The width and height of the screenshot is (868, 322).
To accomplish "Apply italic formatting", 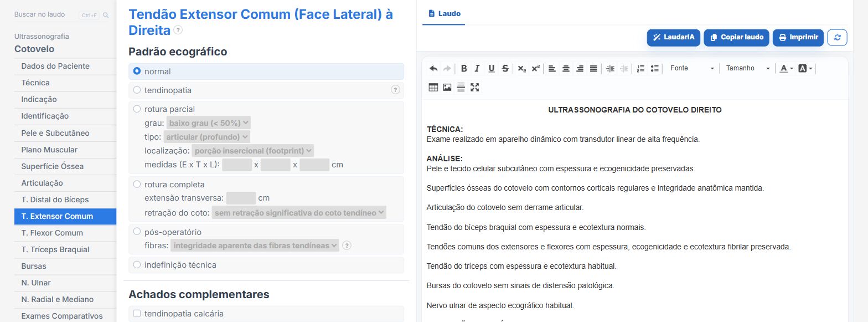I will click(x=477, y=69).
